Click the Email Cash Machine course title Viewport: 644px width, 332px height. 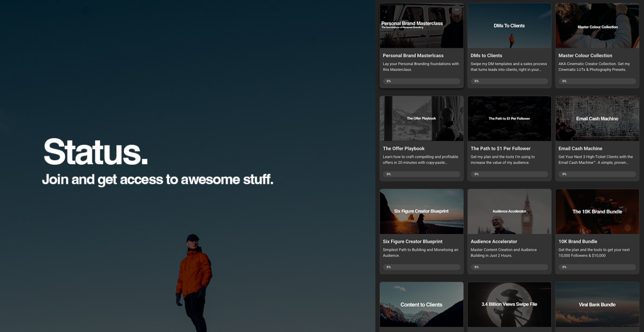[x=580, y=149]
